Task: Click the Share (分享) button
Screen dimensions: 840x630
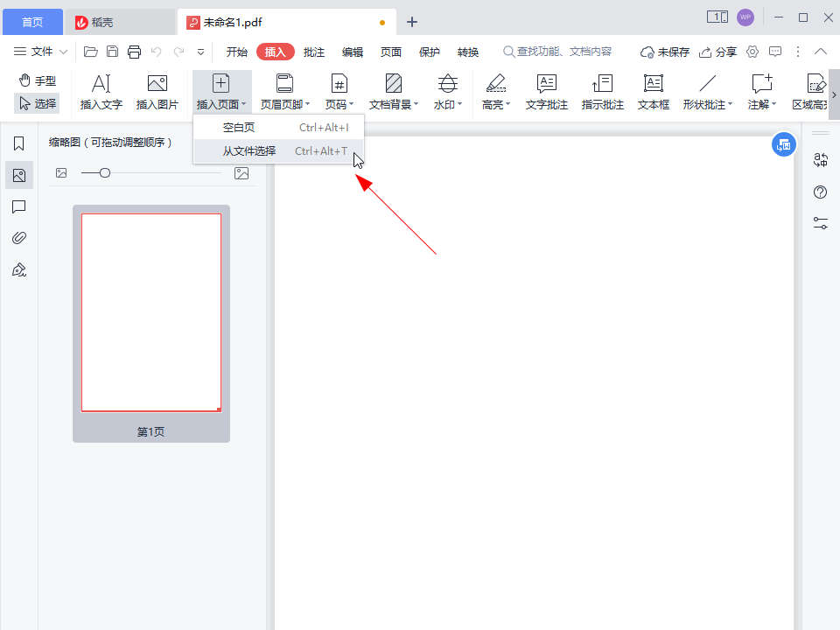Action: tap(717, 52)
